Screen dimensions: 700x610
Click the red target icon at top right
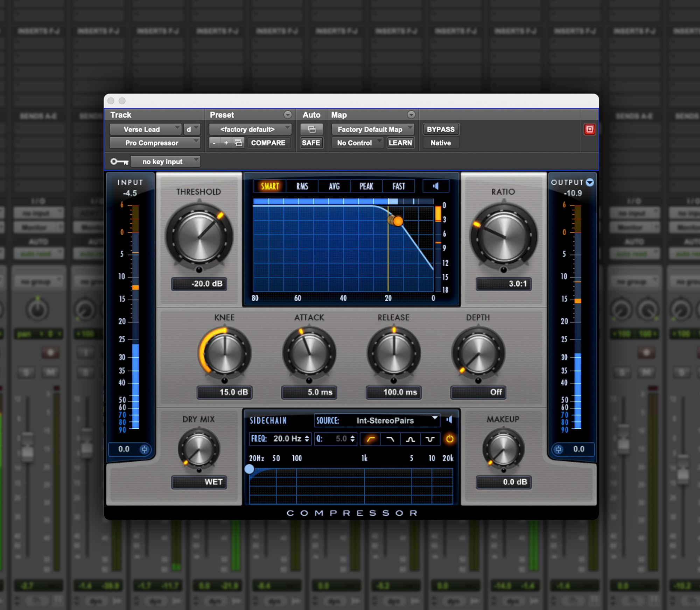(590, 129)
